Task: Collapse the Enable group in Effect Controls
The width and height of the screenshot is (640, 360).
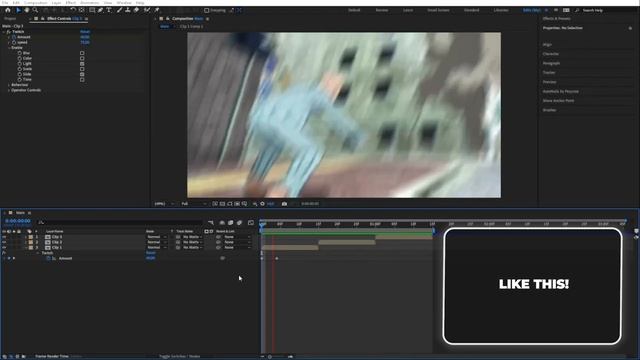Action: click(9, 48)
